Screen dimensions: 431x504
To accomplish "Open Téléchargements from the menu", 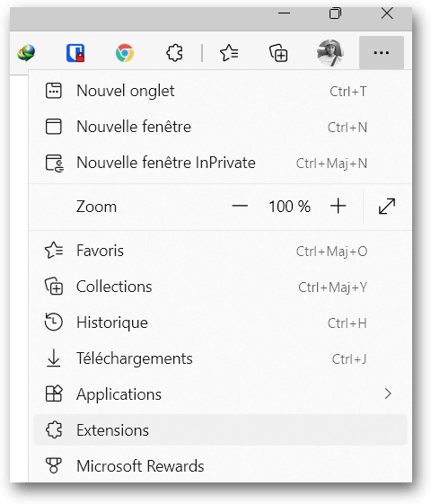I will pos(220,358).
